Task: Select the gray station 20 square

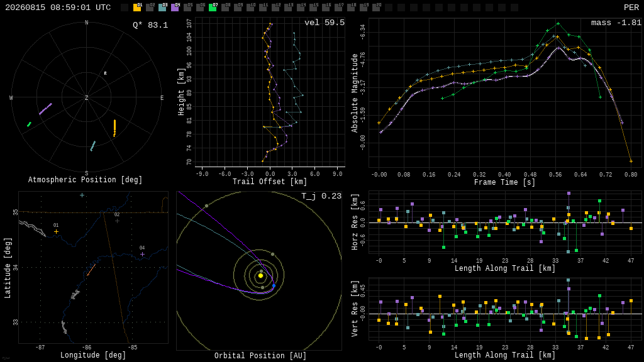Action: pos(376,8)
